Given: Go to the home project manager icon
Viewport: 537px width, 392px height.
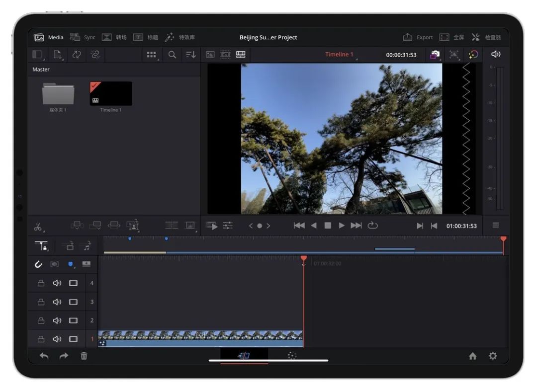Looking at the screenshot, I should (472, 356).
